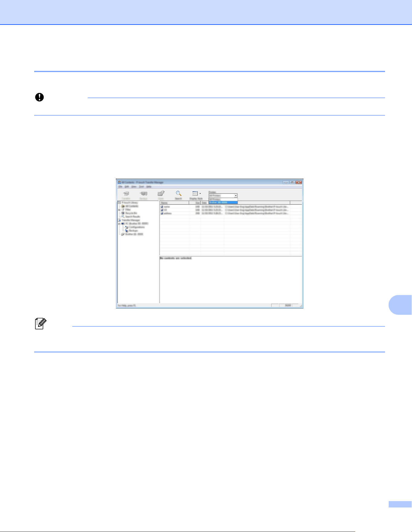Open the Tool menu
Image resolution: width=412 pixels, height=532 pixels.
coord(141,187)
